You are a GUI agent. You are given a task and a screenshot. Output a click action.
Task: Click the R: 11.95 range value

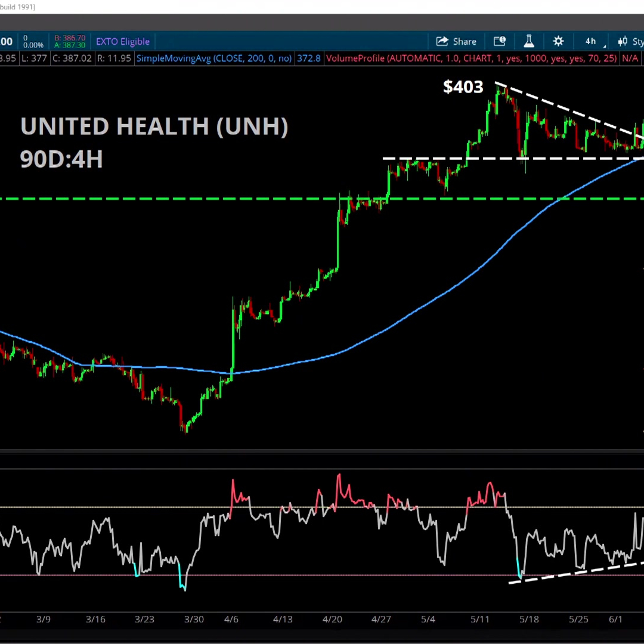[x=114, y=59]
